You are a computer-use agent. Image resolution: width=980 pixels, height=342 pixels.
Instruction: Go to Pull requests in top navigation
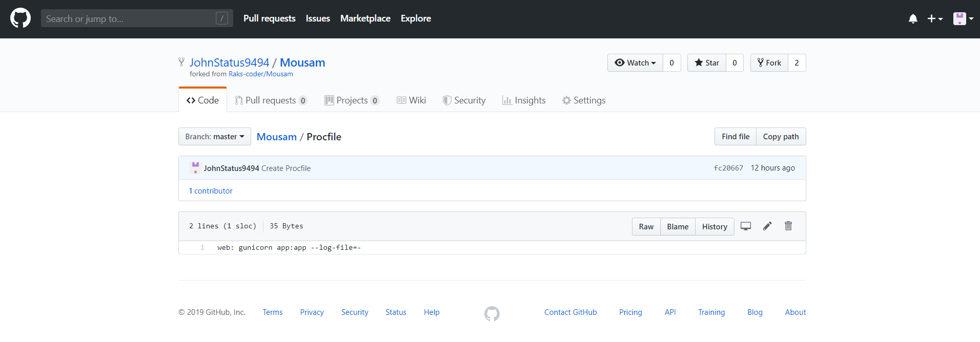click(270, 18)
